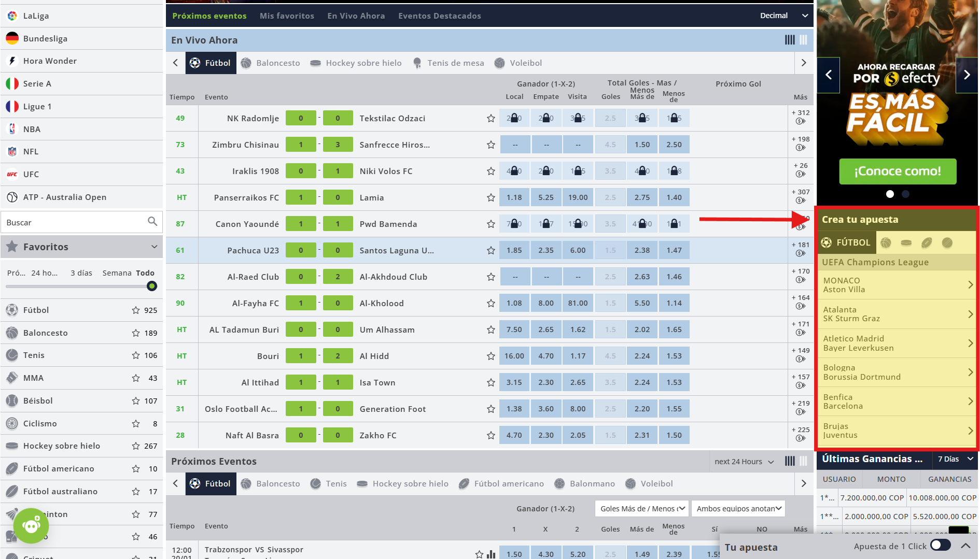This screenshot has width=980, height=559.
Task: Select draw odds 2.35 for Pachuca U23
Action: [x=546, y=250]
